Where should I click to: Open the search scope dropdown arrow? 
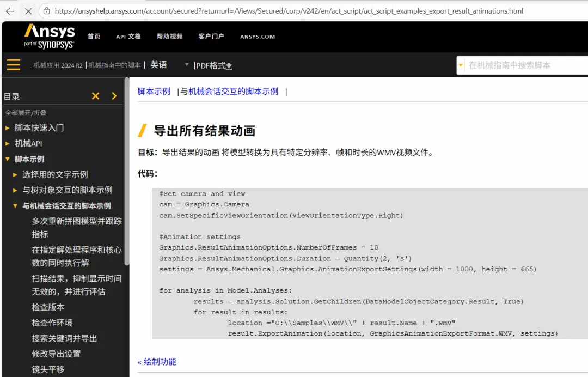[x=461, y=65]
